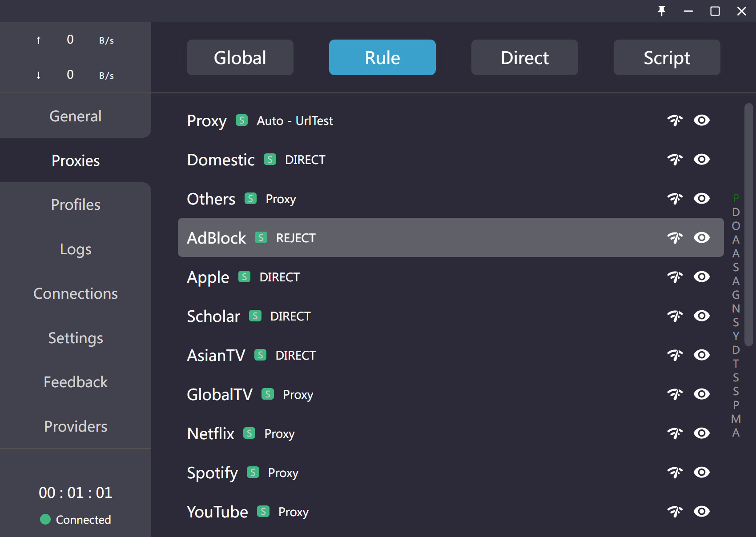756x537 pixels.
Task: Expand the GlobalTV group row
Action: coord(451,394)
